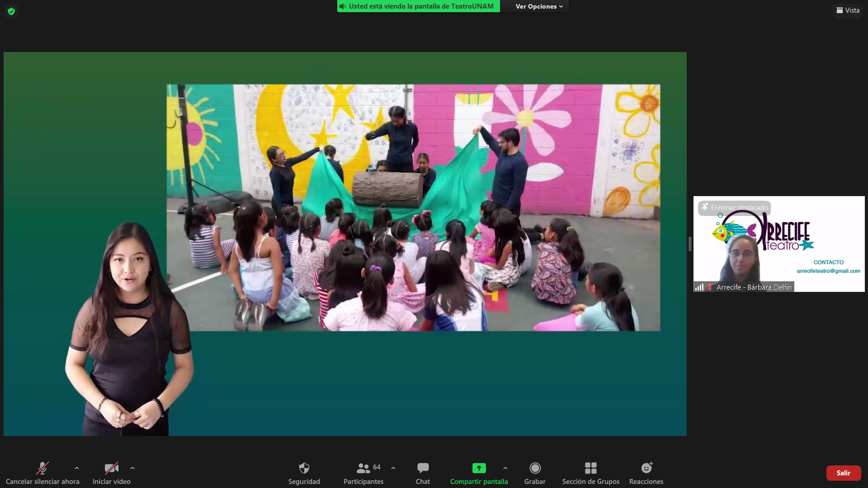
Task: Start camera with Iniciar video
Action: point(111,473)
